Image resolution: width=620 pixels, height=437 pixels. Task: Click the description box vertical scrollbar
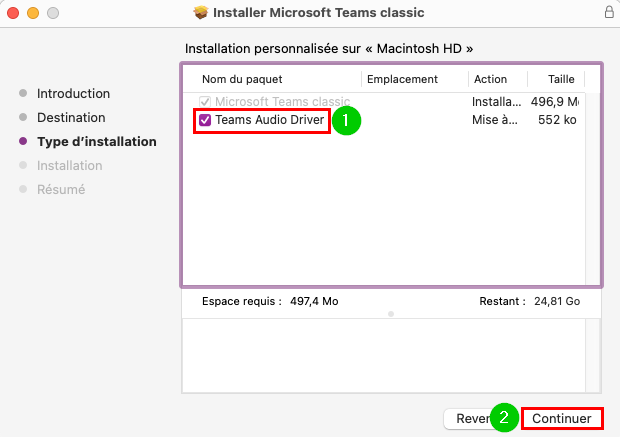(x=593, y=356)
